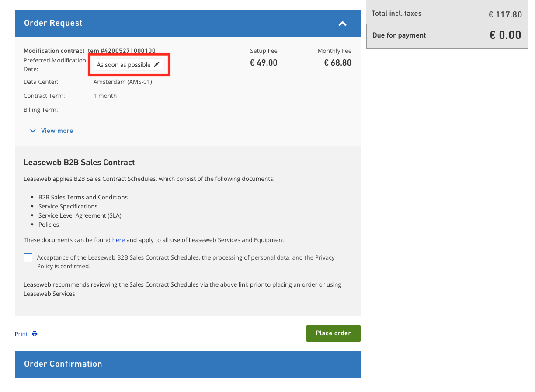The image size is (535, 392).
Task: Click the printer icon next to Print
Action: 35,334
